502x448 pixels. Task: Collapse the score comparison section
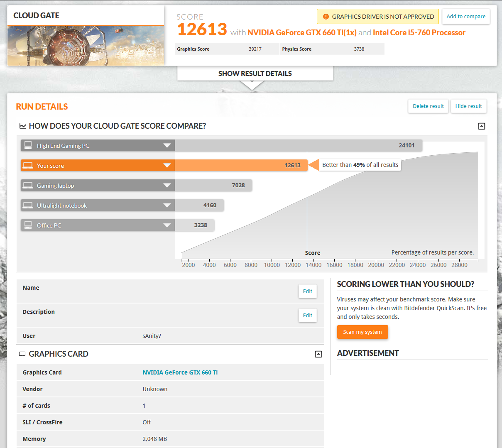482,126
